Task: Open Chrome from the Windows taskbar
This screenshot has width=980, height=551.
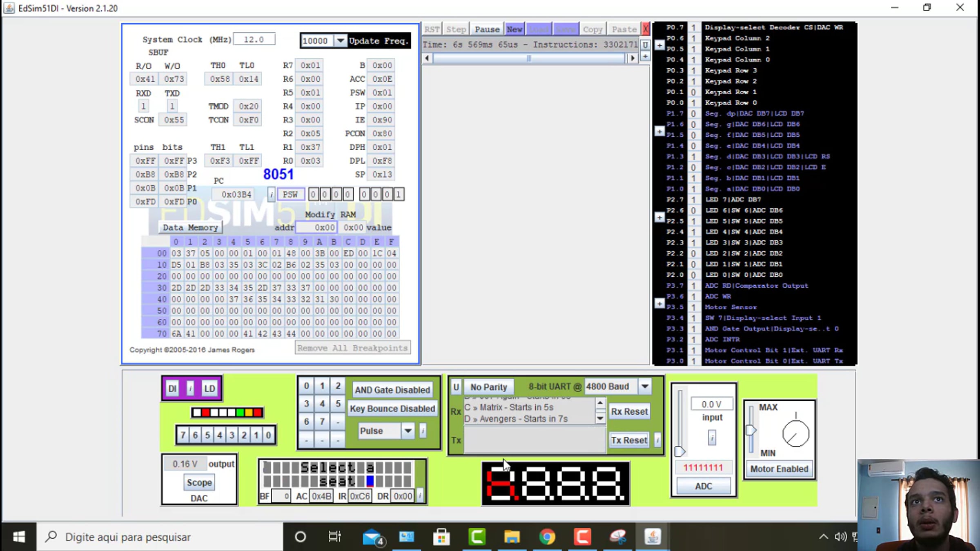Action: pyautogui.click(x=547, y=537)
